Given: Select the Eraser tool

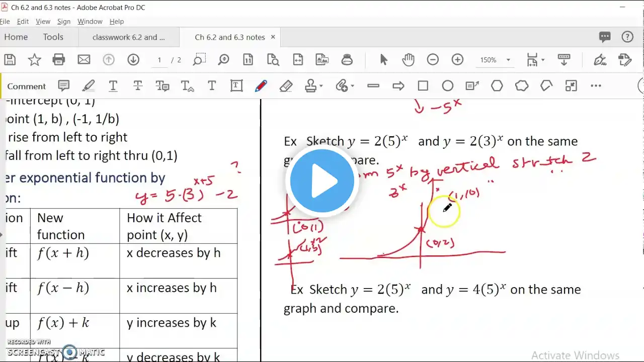Looking at the screenshot, I should [x=286, y=86].
